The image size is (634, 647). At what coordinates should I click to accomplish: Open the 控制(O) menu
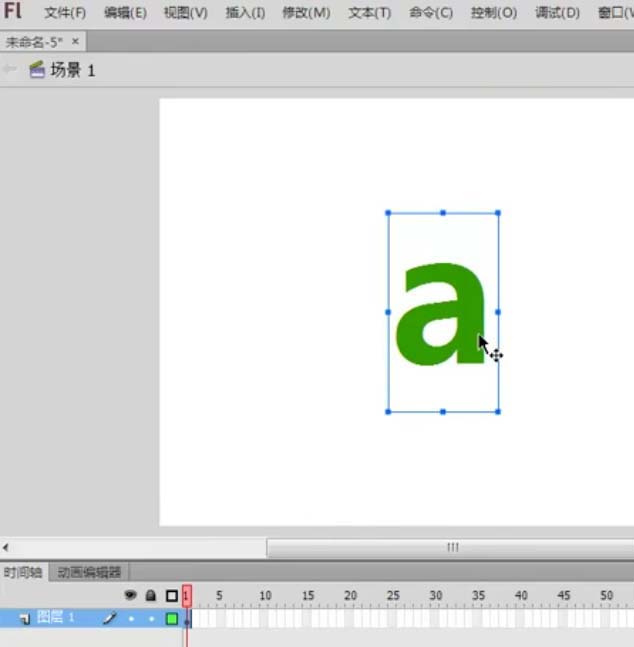493,13
